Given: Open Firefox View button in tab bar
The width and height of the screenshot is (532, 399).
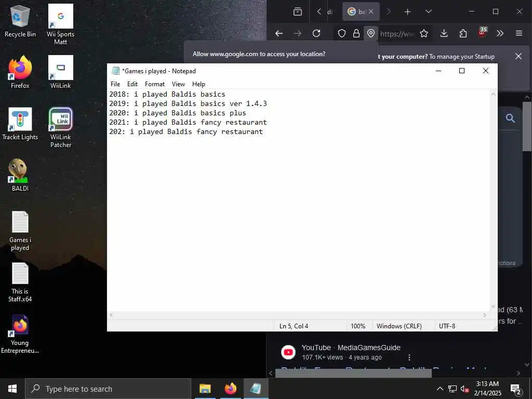Looking at the screenshot, I should pos(298,11).
